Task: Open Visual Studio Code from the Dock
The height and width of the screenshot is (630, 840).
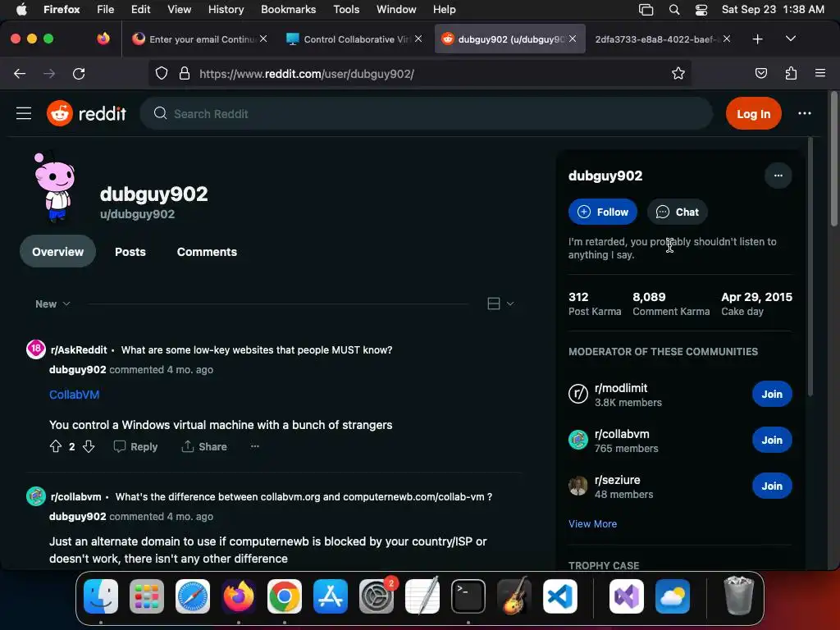Action: [x=559, y=596]
